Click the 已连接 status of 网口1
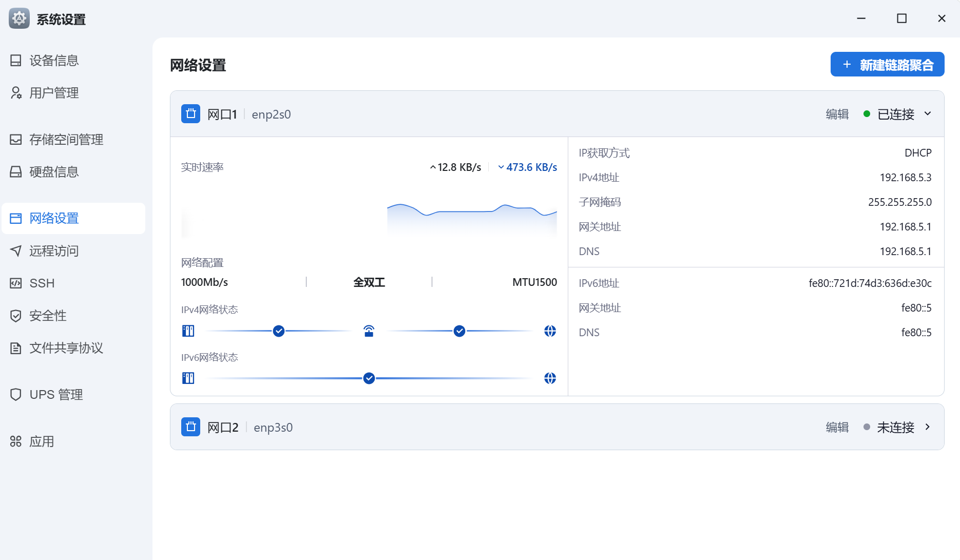Image resolution: width=960 pixels, height=560 pixels. coord(896,114)
